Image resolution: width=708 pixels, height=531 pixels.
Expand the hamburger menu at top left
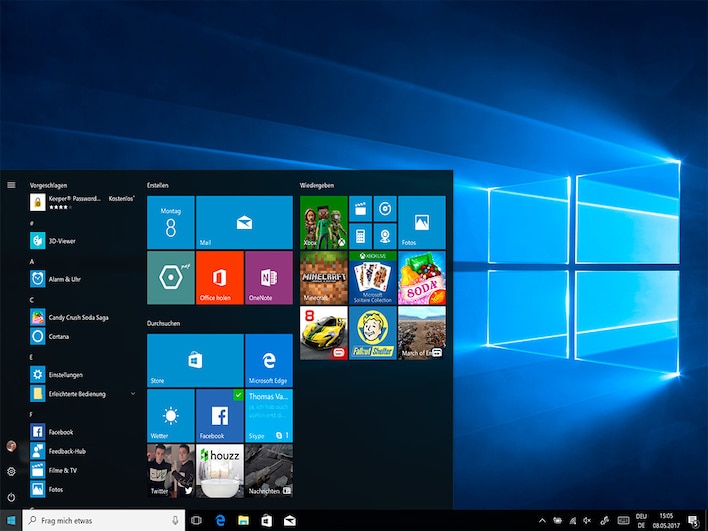[x=11, y=185]
